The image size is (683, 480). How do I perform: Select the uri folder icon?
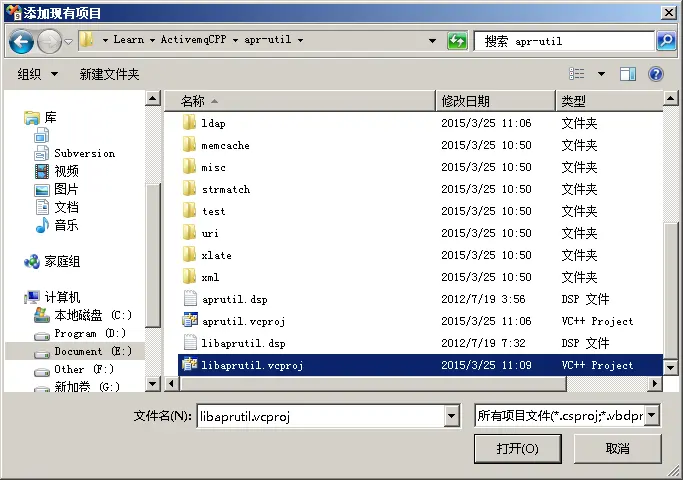coord(189,233)
